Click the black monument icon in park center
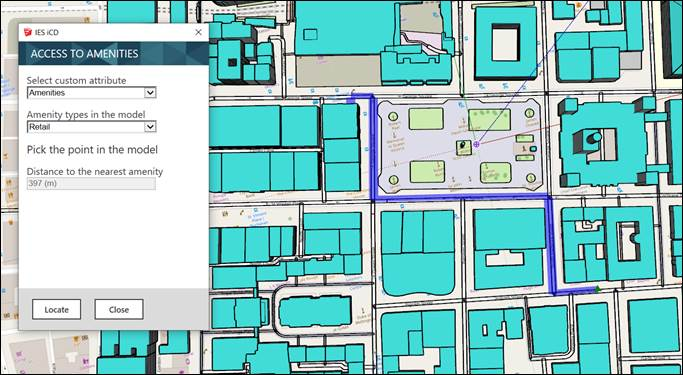This screenshot has height=375, width=683. coord(463,146)
